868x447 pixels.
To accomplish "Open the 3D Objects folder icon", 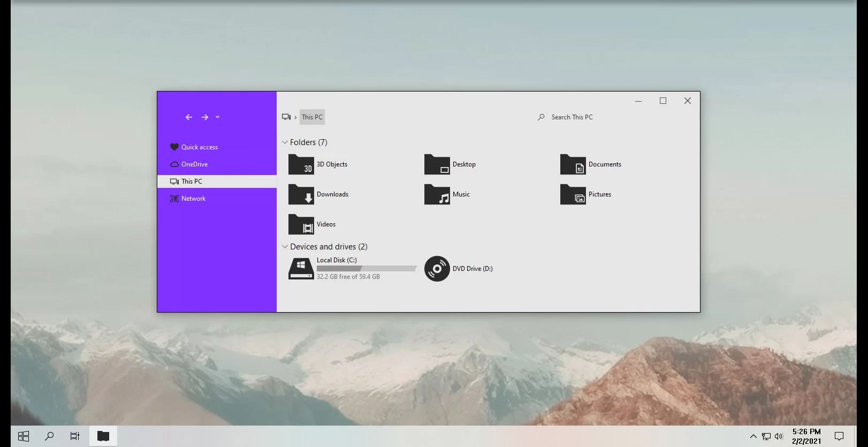I will click(x=301, y=164).
